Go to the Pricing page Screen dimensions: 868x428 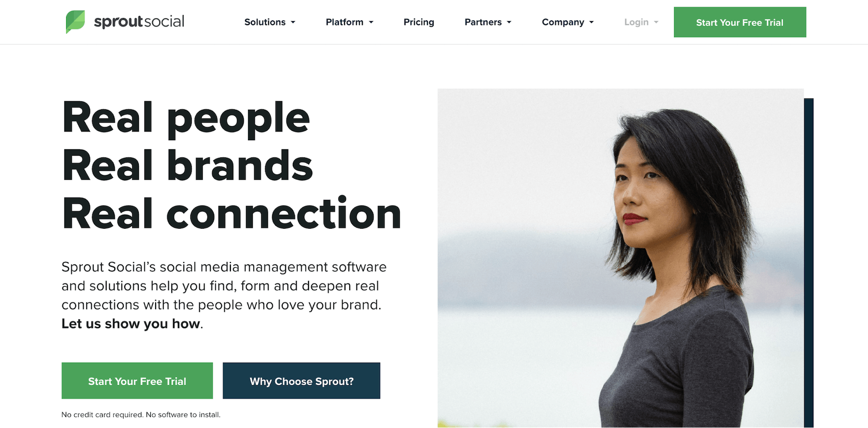pos(419,22)
